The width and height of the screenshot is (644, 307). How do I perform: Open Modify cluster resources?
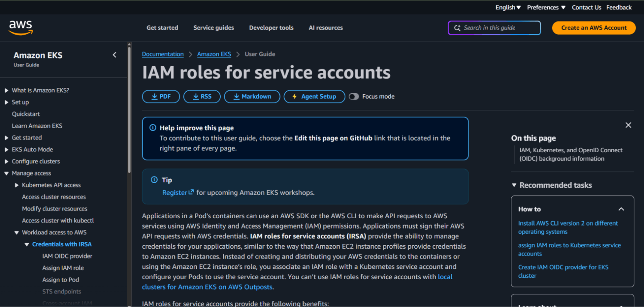tap(55, 209)
